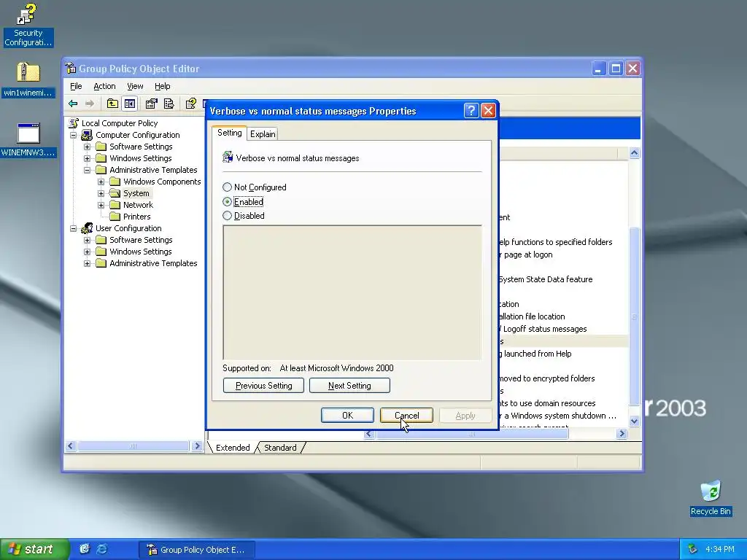Click the system tray notification icon
The height and width of the screenshot is (560, 747).
pos(693,549)
